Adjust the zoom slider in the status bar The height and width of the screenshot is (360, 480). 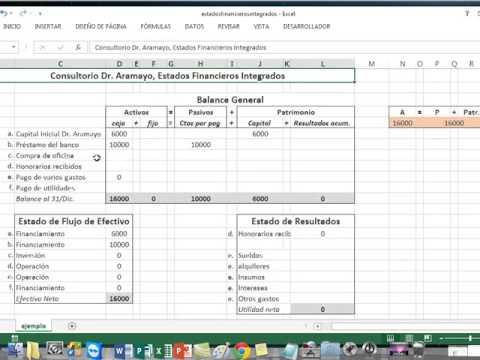coord(470,338)
